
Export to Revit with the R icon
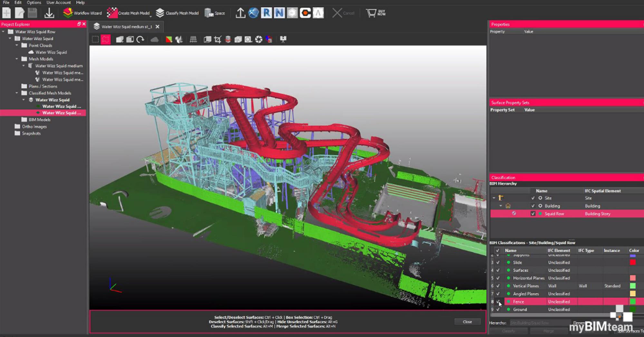(266, 13)
